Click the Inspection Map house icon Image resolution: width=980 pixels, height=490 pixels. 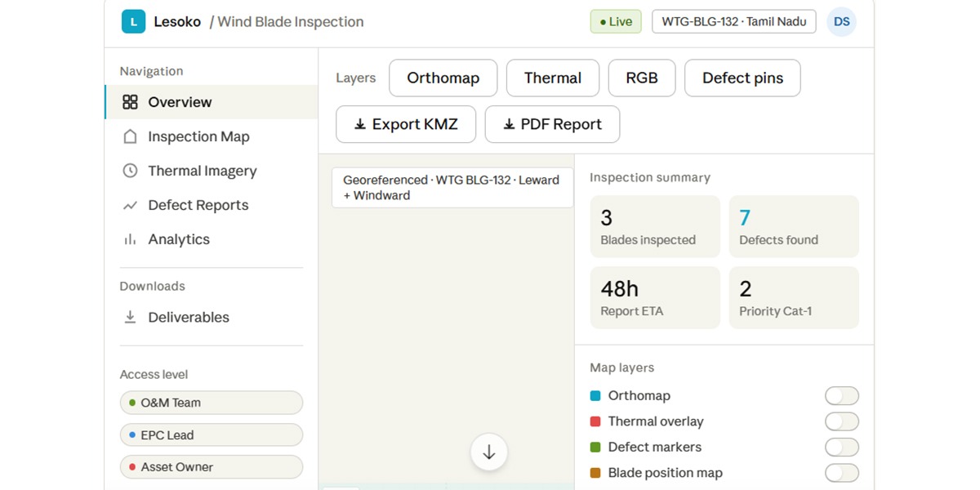(129, 136)
